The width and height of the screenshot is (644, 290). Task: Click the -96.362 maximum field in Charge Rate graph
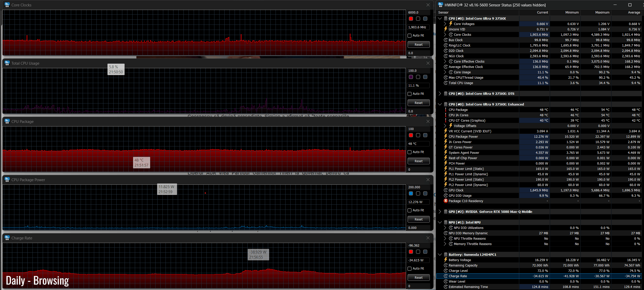coord(418,245)
